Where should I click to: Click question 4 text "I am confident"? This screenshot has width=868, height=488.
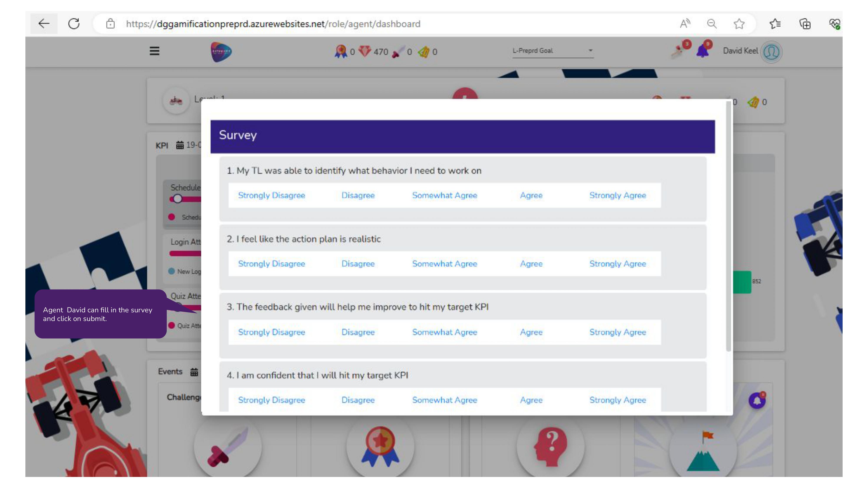pos(317,375)
